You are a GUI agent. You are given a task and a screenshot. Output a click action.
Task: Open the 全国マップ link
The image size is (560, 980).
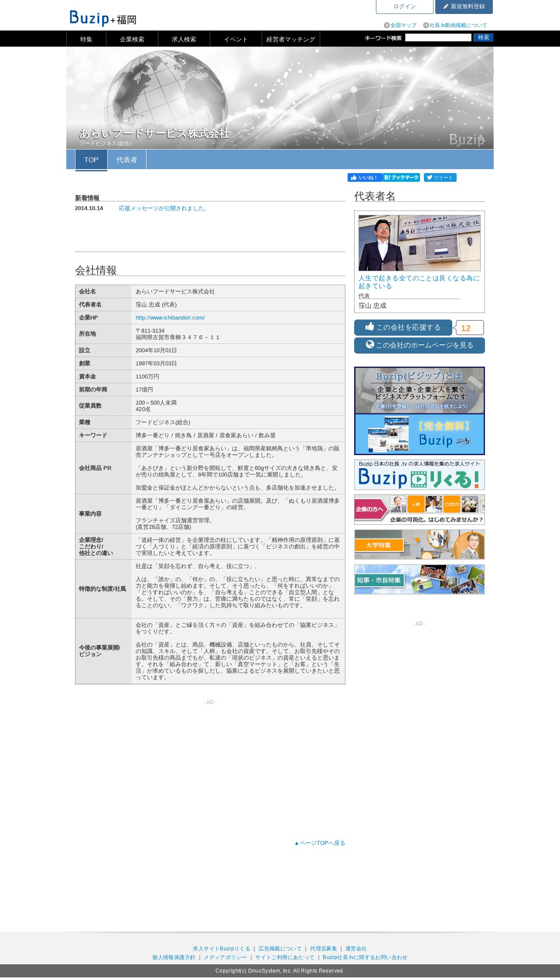400,25
